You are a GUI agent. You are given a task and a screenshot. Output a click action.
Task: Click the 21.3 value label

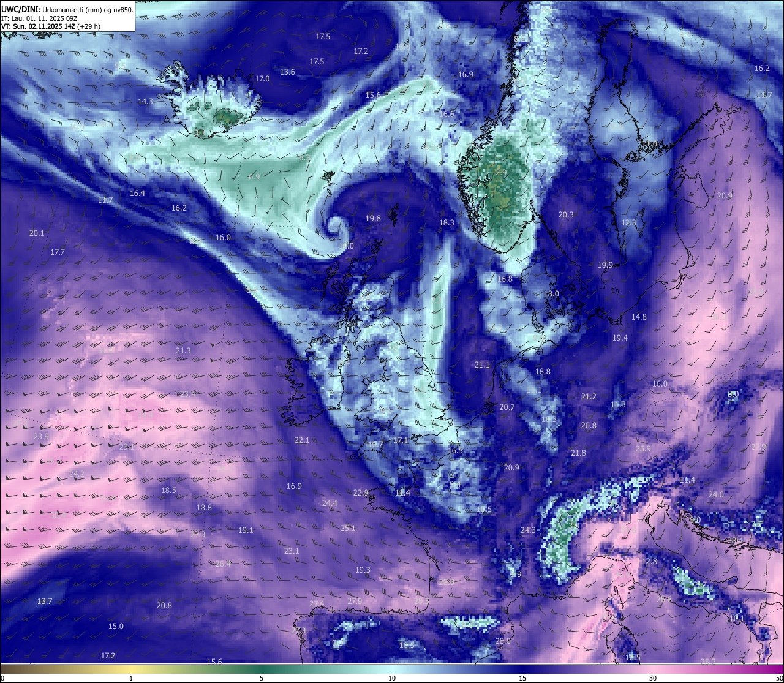[x=183, y=351]
